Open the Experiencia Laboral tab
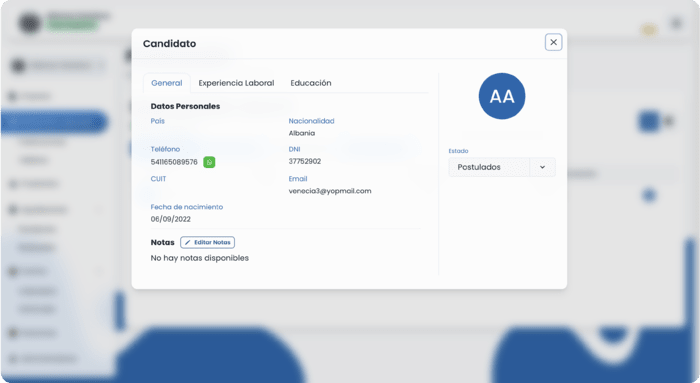Screen dimensions: 700x383 [236, 83]
